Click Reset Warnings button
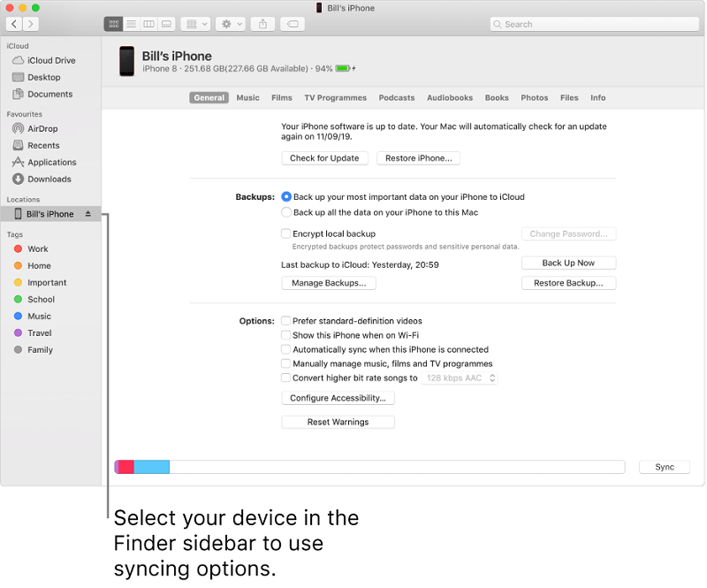 point(338,422)
